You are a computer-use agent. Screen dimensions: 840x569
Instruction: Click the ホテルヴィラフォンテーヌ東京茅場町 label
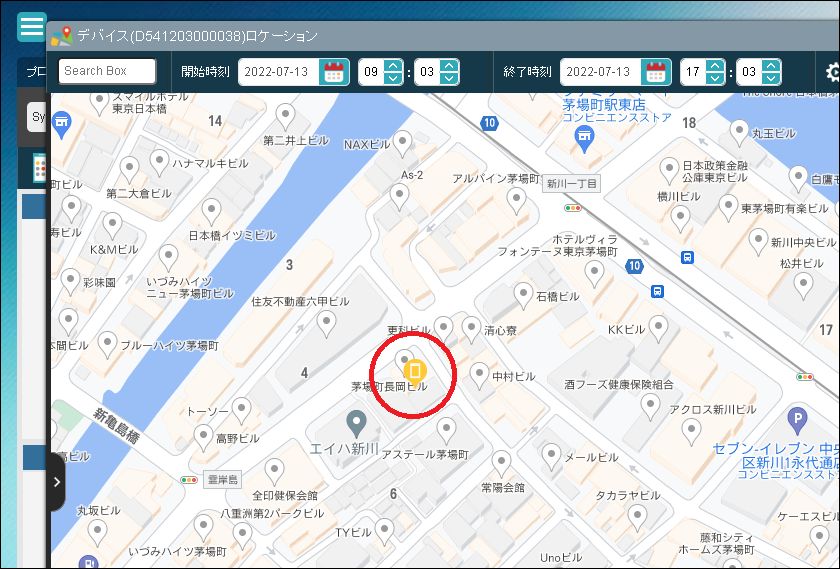(557, 245)
